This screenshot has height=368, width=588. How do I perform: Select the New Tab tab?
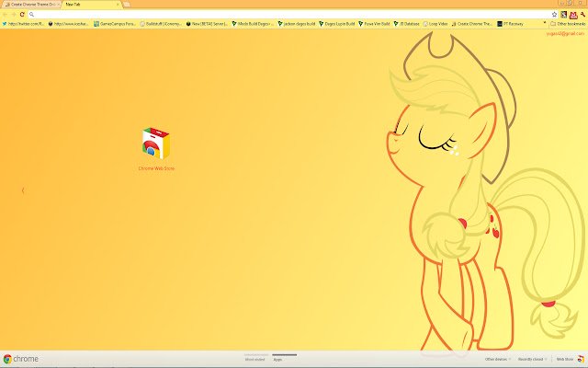90,5
